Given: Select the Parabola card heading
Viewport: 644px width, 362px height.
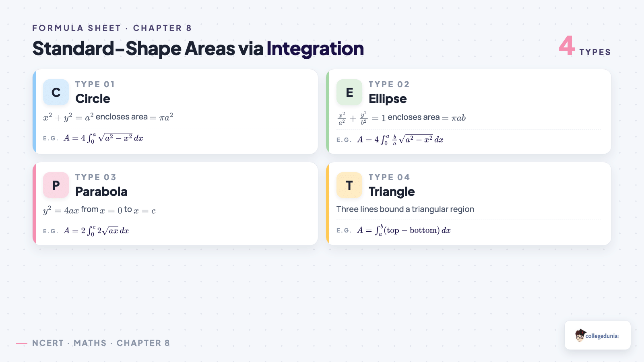Looking at the screenshot, I should click(101, 191).
